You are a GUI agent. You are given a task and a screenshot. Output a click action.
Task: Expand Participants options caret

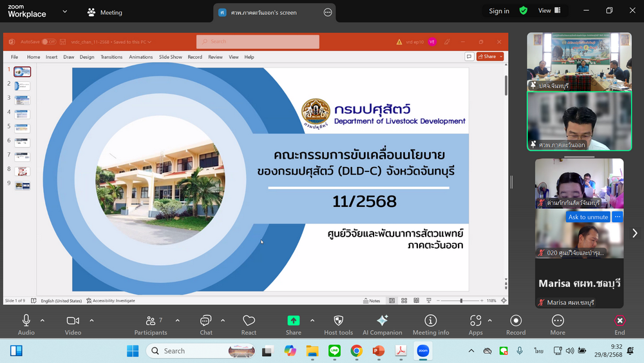pos(178,320)
